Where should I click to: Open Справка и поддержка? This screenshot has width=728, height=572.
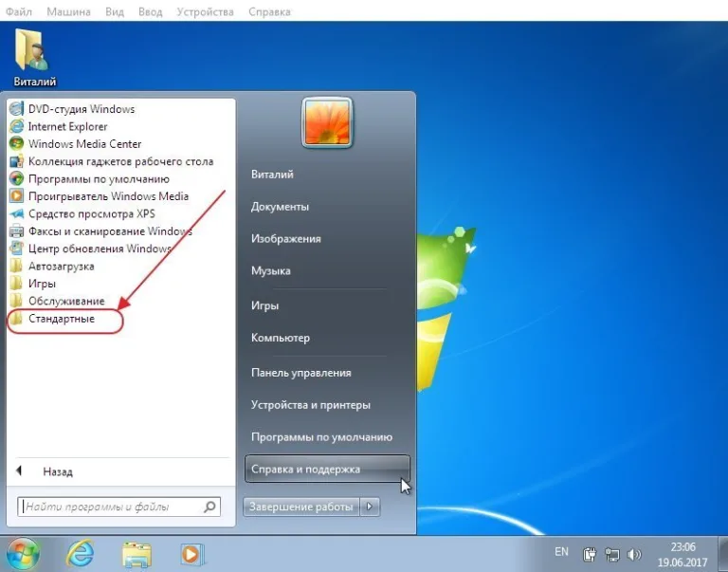327,469
